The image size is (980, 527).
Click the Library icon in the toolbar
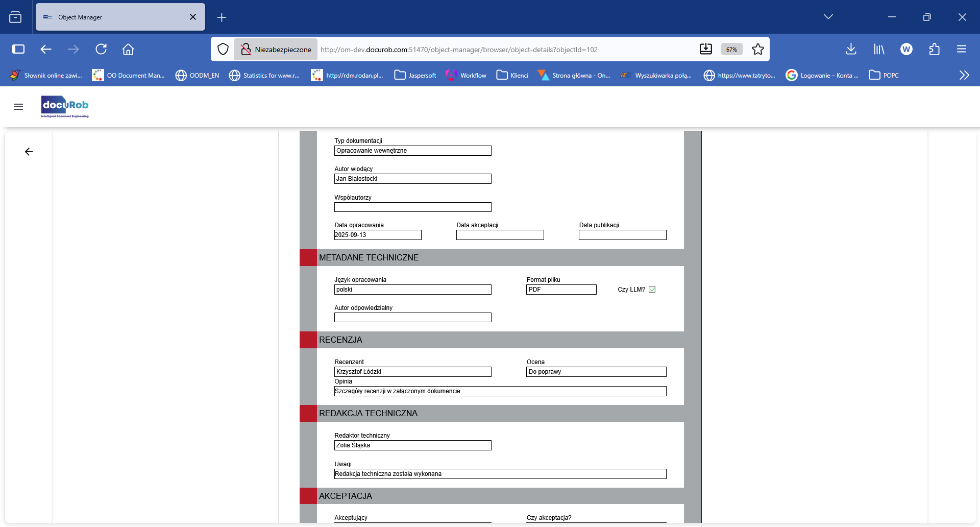(879, 49)
